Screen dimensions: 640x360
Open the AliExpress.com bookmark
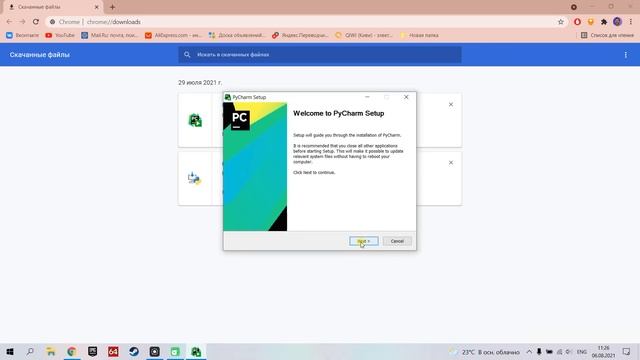(173, 35)
